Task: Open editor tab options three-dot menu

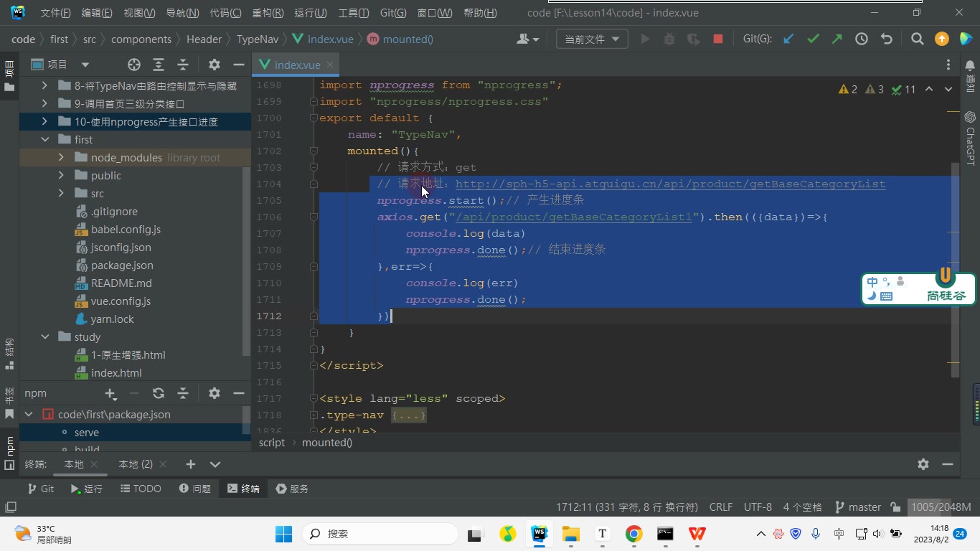Action: (948, 65)
